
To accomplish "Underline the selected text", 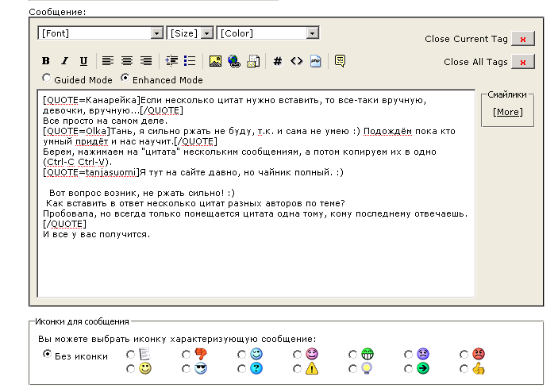I will pos(83,61).
